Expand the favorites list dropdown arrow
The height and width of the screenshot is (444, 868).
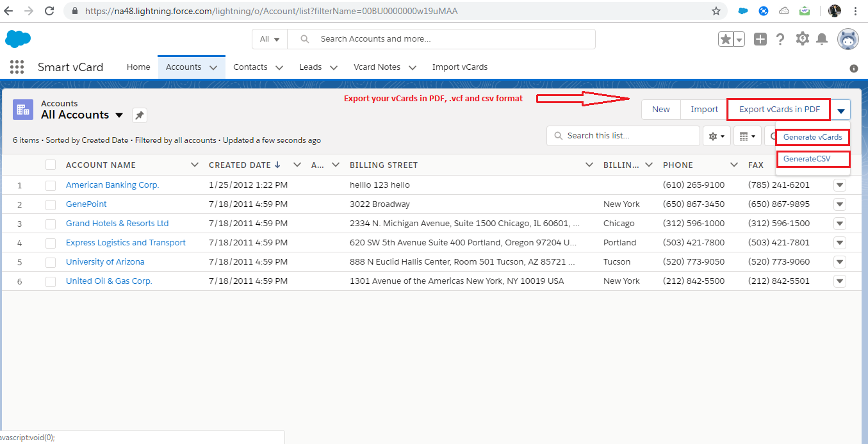[739, 39]
